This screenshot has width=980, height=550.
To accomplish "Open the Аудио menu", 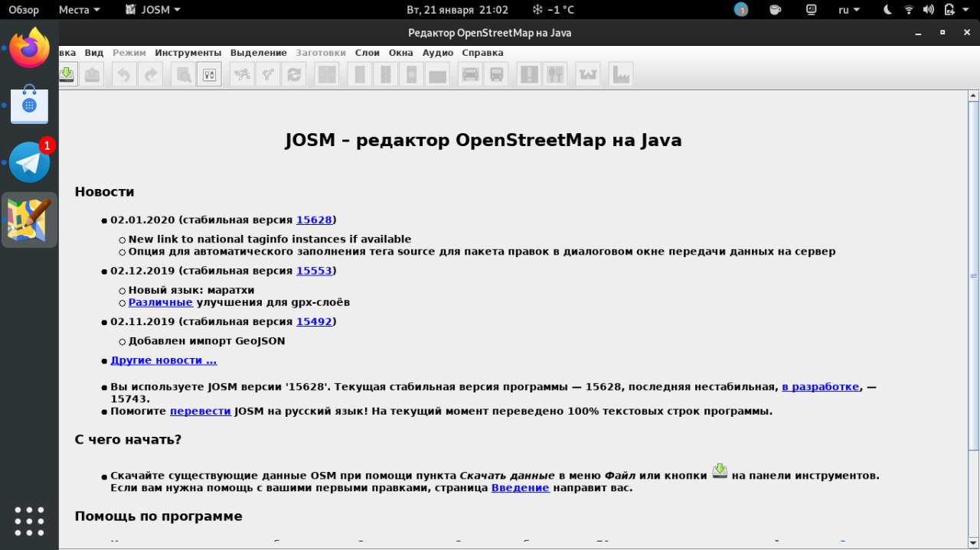I will 438,53.
